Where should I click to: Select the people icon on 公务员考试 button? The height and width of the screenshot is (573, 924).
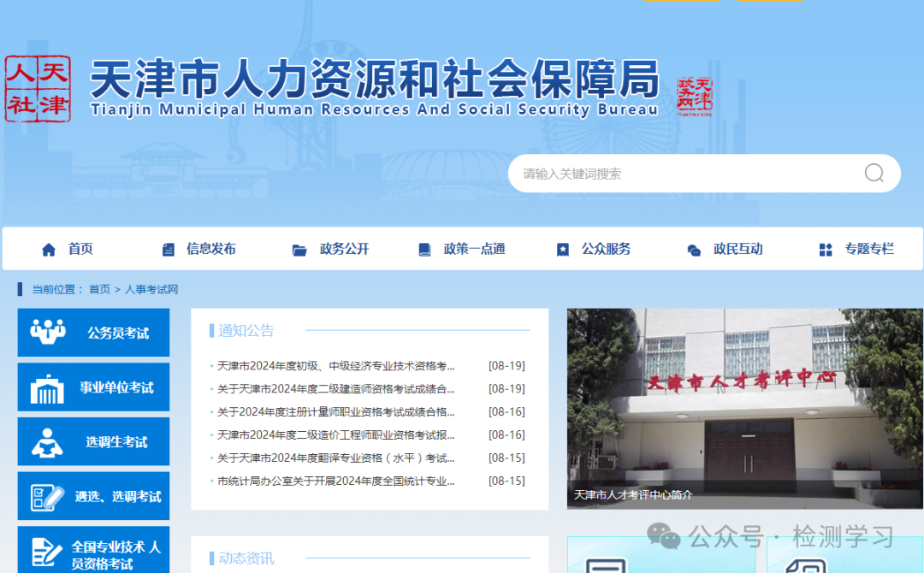[x=47, y=332]
